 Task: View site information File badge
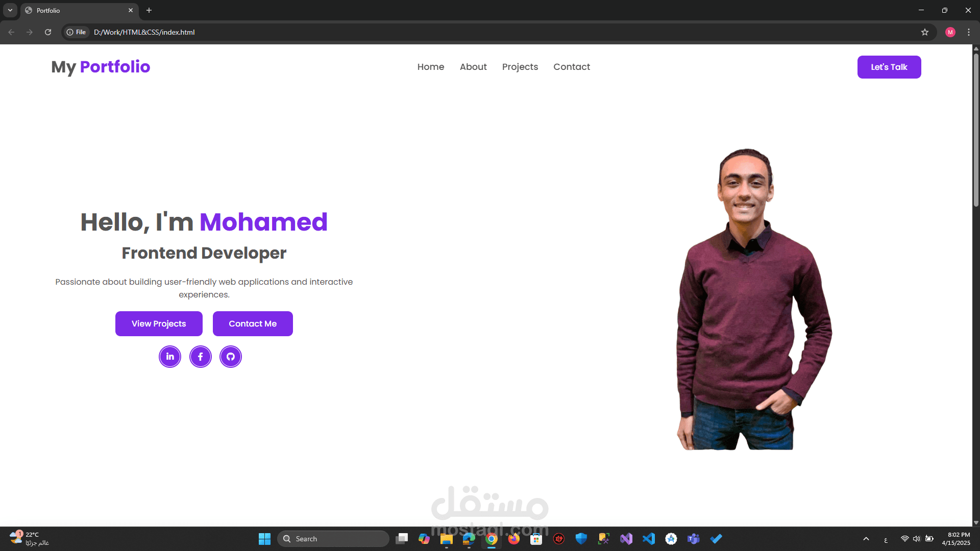coord(77,32)
